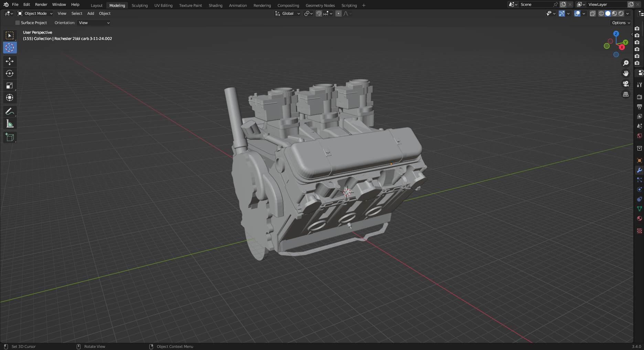Open the Object Mode dropdown
644x350 pixels.
click(35, 13)
